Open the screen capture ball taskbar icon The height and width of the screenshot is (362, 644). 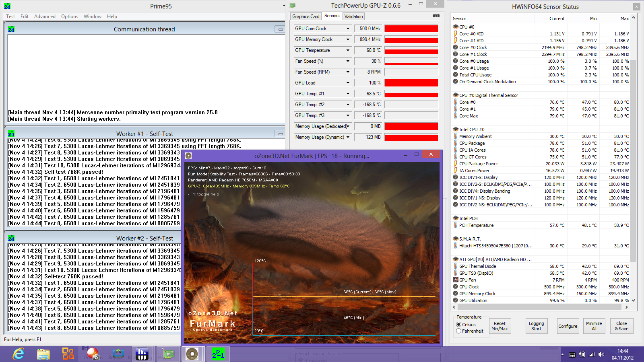point(93,354)
